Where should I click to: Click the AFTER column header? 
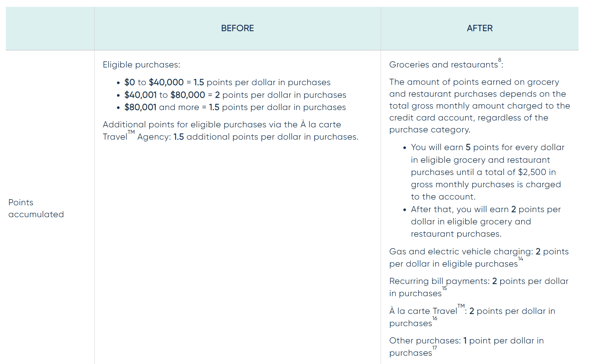pyautogui.click(x=480, y=28)
